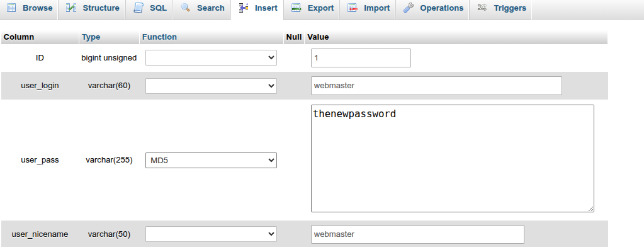Viewport: 644px width, 247px height.
Task: Click the user_login column name
Action: [40, 86]
